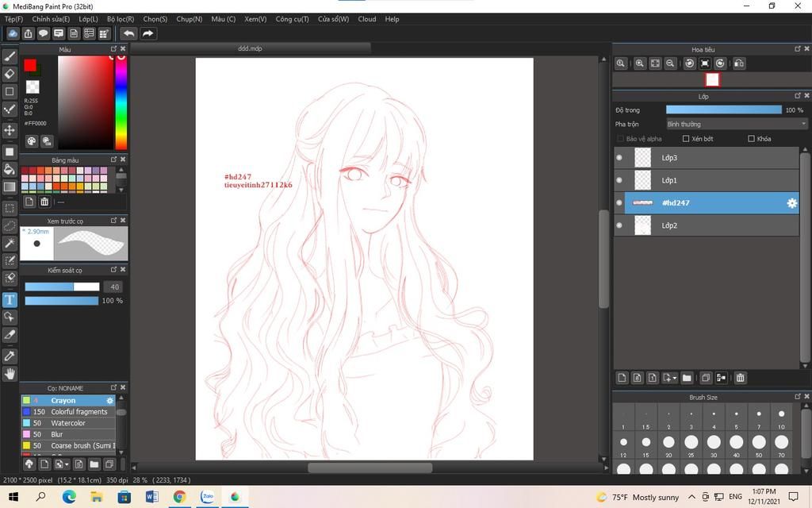Switch to the ddd.mdp document tab

250,48
